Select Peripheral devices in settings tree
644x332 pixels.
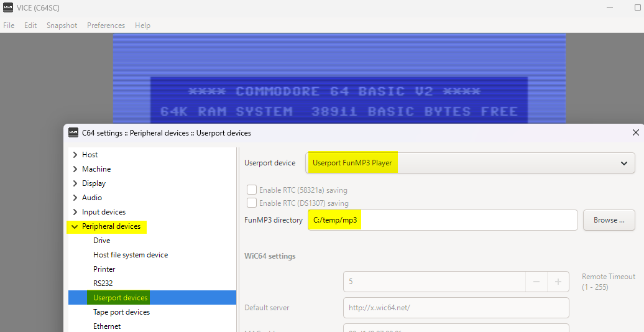tap(111, 226)
